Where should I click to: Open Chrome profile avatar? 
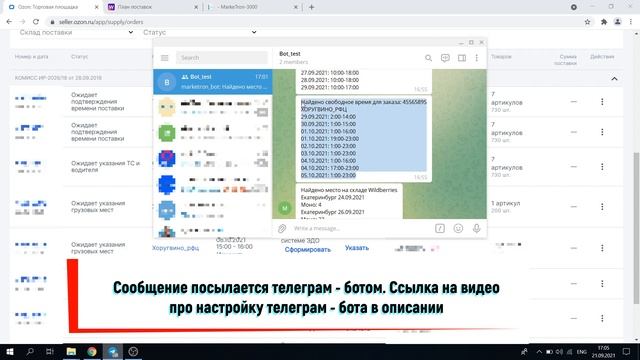618,22
